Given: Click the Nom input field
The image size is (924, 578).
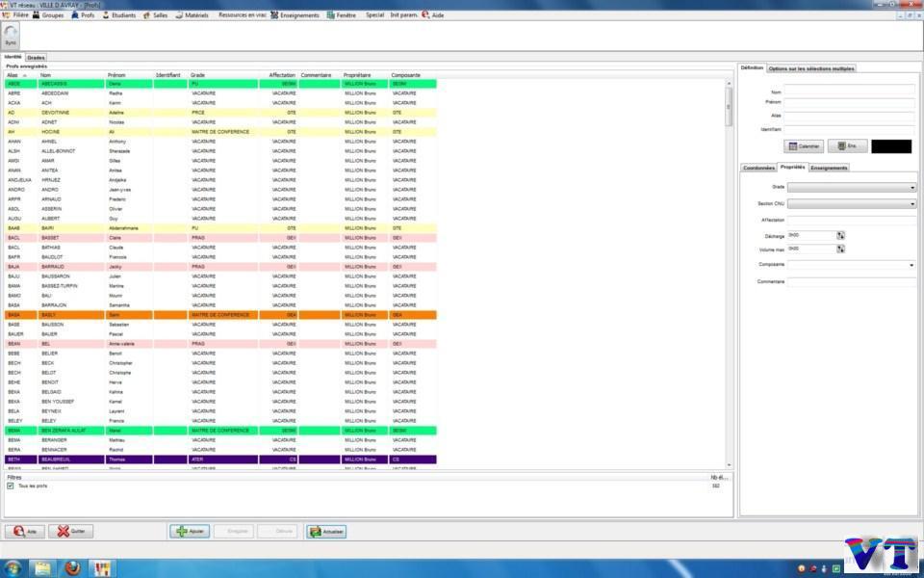Looking at the screenshot, I should coord(849,92).
